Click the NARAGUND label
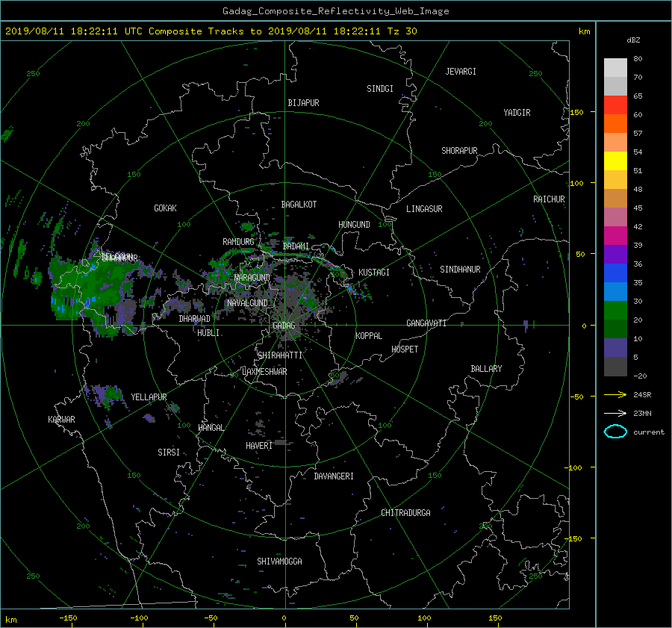672x628 pixels. pyautogui.click(x=252, y=277)
